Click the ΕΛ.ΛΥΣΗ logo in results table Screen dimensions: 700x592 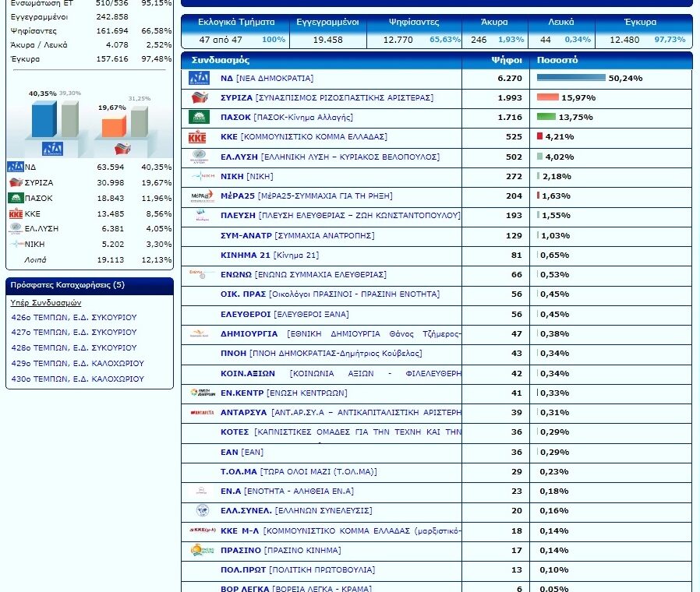pos(199,157)
